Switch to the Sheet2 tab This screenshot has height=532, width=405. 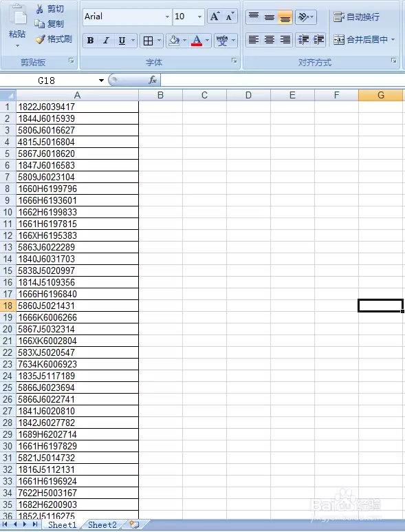[102, 524]
